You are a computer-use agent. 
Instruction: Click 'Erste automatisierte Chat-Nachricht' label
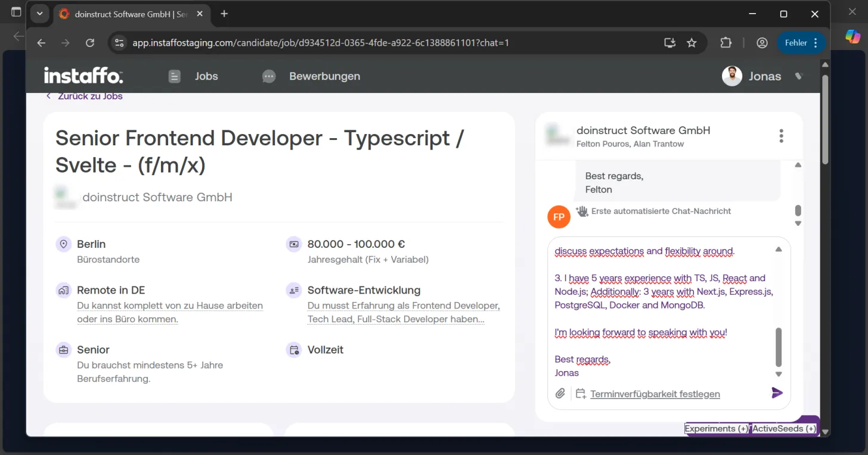[x=661, y=211]
